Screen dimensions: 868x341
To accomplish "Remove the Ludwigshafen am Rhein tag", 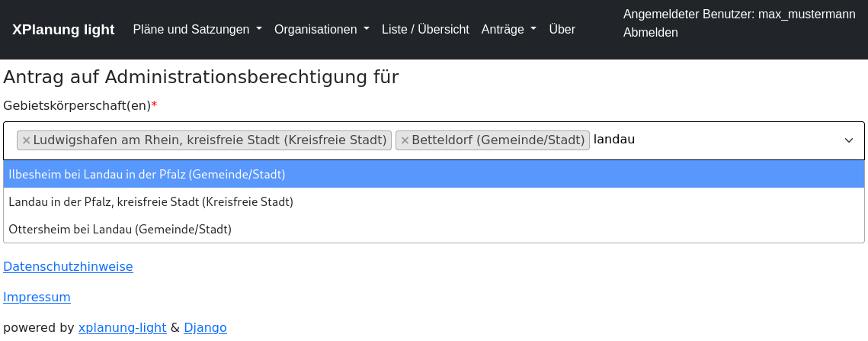I will click(26, 140).
